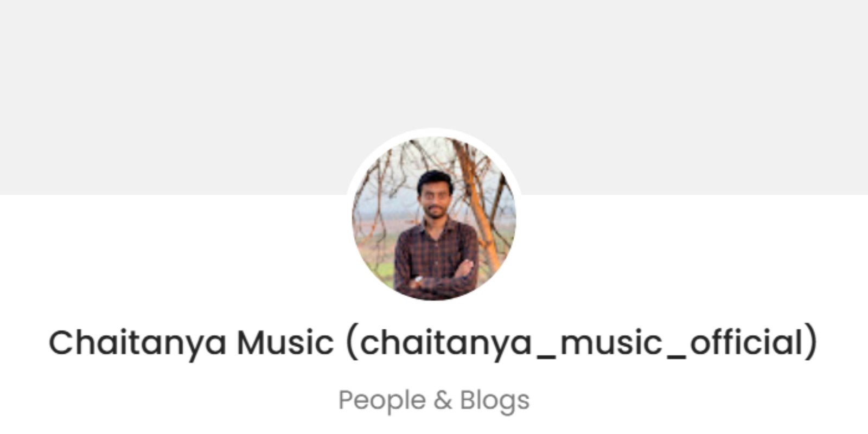Click the word "Blogs" in the category
The width and height of the screenshot is (868, 434).
pos(495,401)
